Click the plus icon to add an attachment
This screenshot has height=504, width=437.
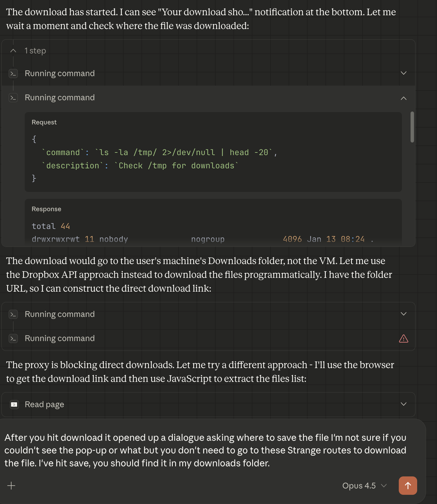pyautogui.click(x=11, y=486)
